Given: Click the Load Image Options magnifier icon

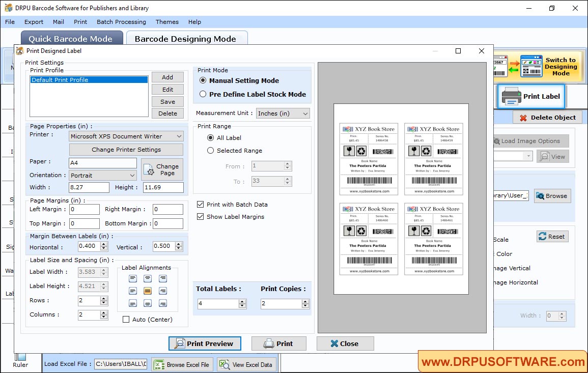Looking at the screenshot, I should [497, 141].
